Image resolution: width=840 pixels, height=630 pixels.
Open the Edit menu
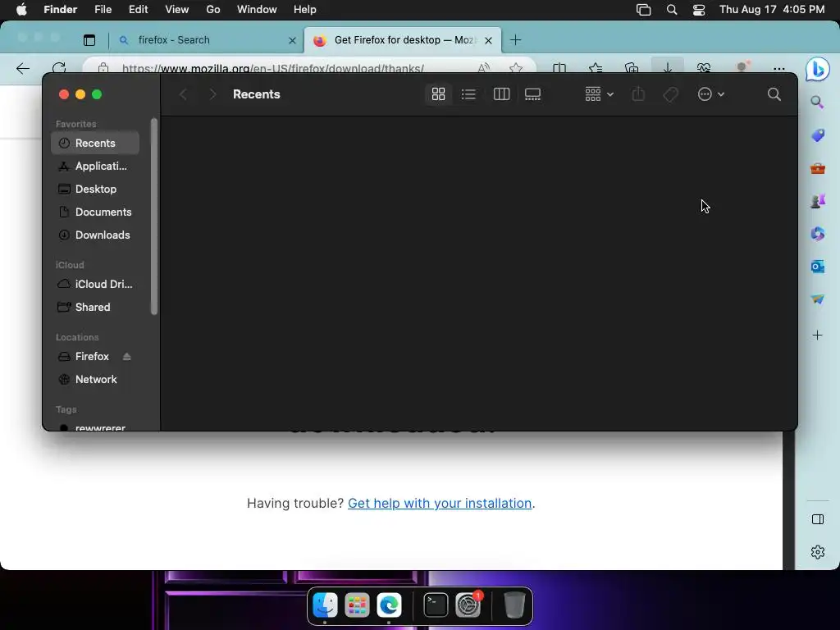[x=138, y=10]
